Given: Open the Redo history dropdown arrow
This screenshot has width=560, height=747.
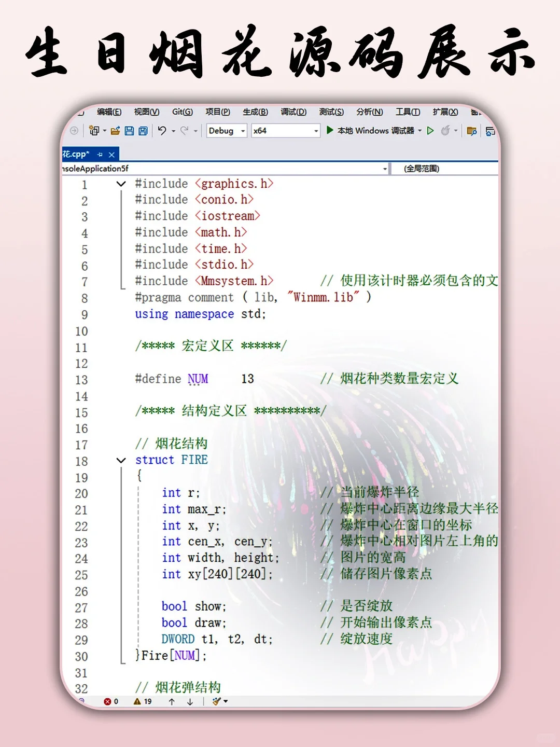Looking at the screenshot, I should (x=195, y=131).
